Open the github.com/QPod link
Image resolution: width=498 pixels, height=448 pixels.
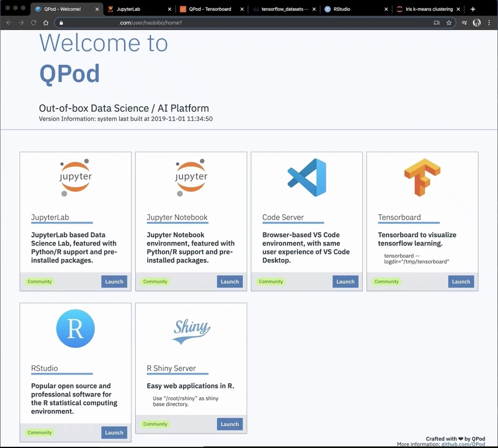[x=463, y=444]
